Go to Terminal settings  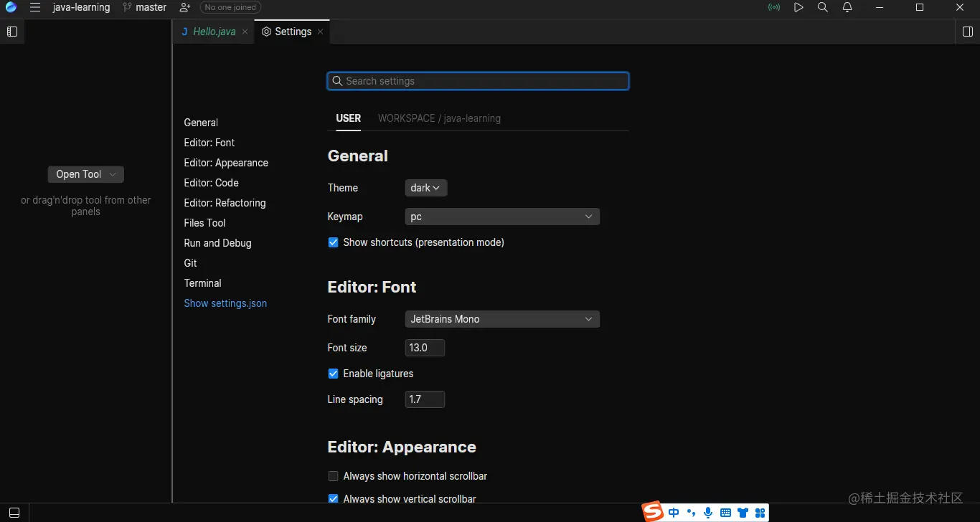click(202, 283)
